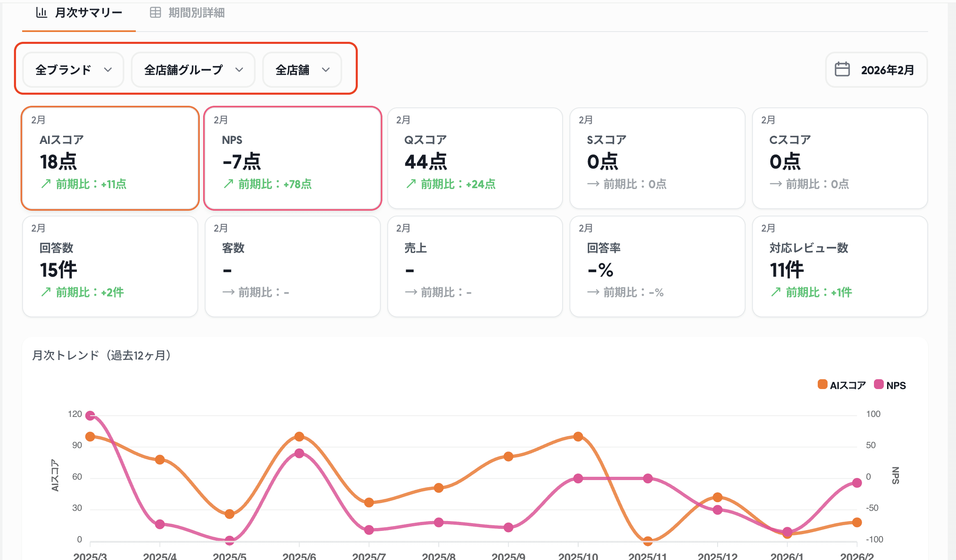
Task: Click the up-arrow trend icon on 回答数 card
Action: click(46, 292)
